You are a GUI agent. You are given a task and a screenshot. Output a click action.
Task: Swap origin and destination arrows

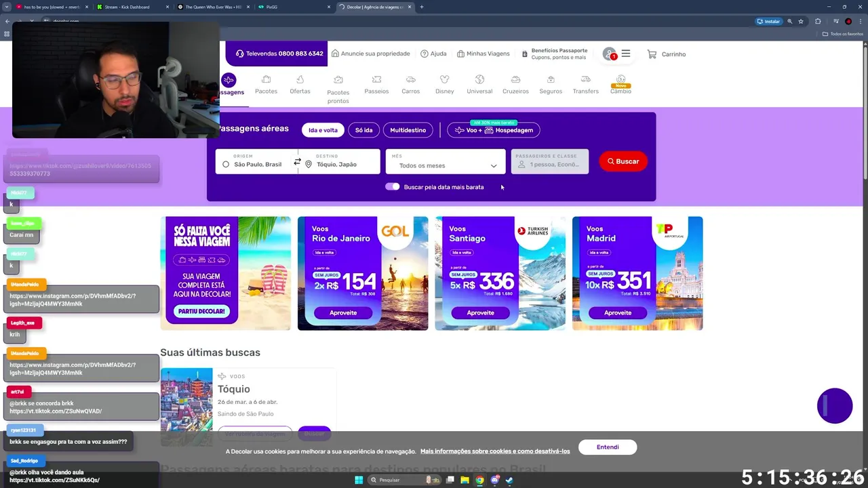297,162
